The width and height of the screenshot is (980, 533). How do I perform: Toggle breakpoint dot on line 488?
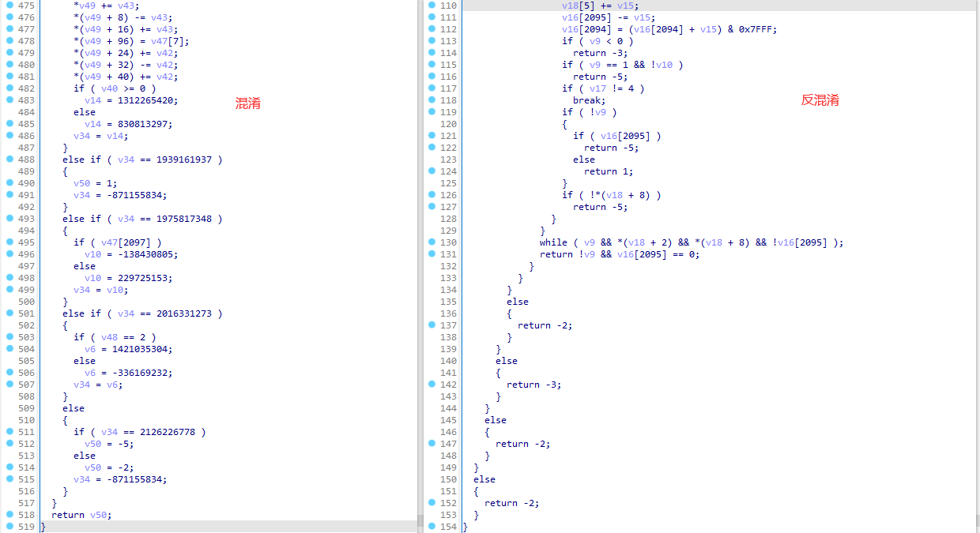[x=9, y=160]
